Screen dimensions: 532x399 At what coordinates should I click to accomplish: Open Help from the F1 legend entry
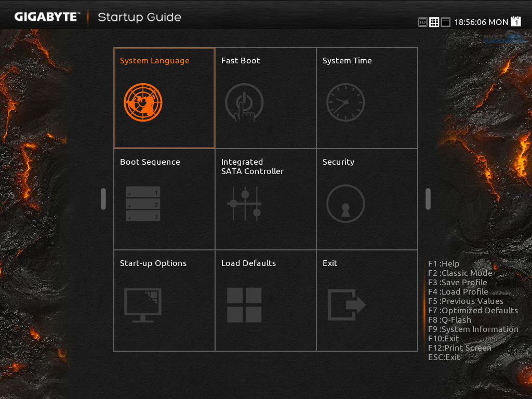click(x=444, y=263)
